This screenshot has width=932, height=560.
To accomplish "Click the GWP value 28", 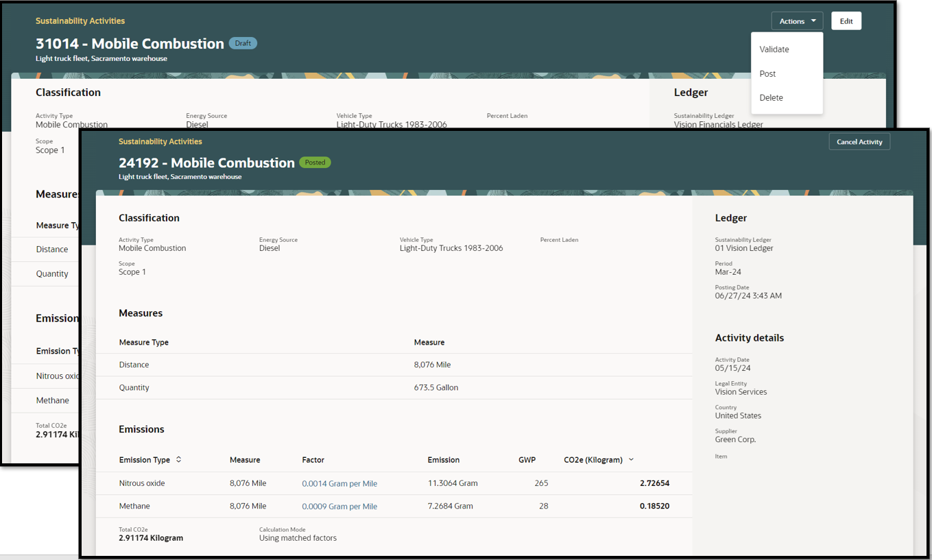I will click(x=544, y=506).
